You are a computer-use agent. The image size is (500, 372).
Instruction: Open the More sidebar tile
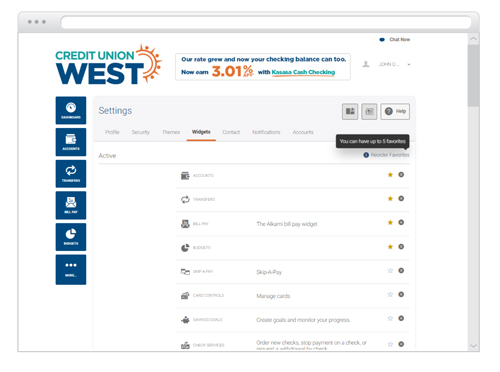[x=71, y=270]
